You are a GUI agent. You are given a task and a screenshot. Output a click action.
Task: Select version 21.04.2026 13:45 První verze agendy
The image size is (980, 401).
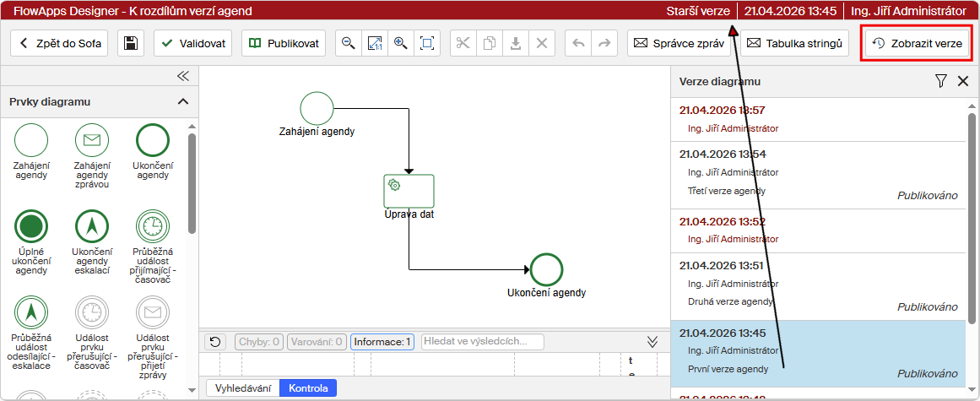819,354
